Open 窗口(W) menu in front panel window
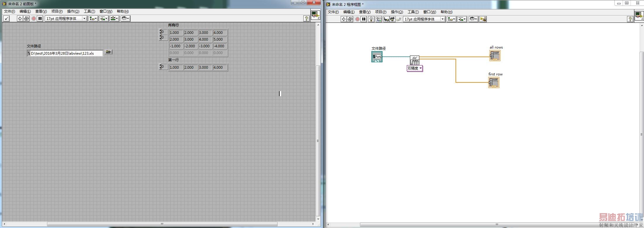This screenshot has width=644, height=228. pos(106,11)
